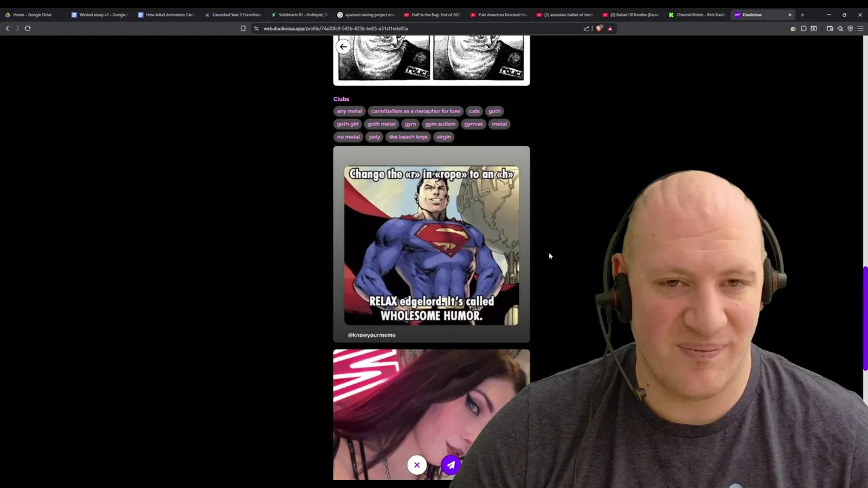Switch to the ayanami raising project tab
The height and width of the screenshot is (488, 868).
click(x=366, y=15)
